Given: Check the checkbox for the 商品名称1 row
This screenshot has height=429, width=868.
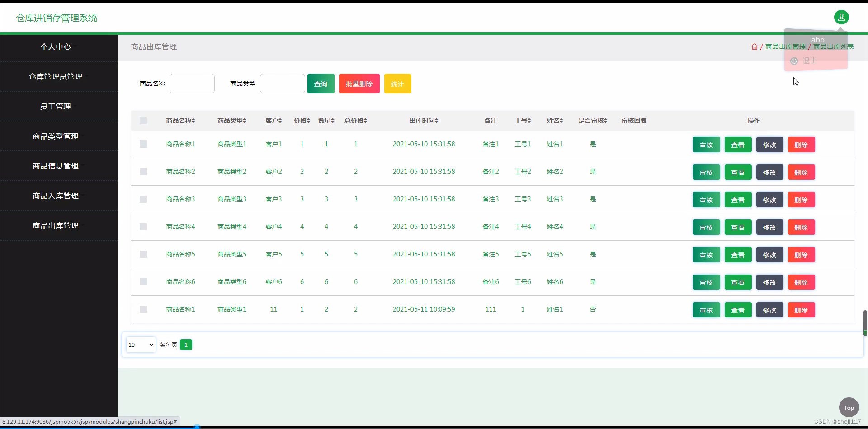Looking at the screenshot, I should 143,144.
